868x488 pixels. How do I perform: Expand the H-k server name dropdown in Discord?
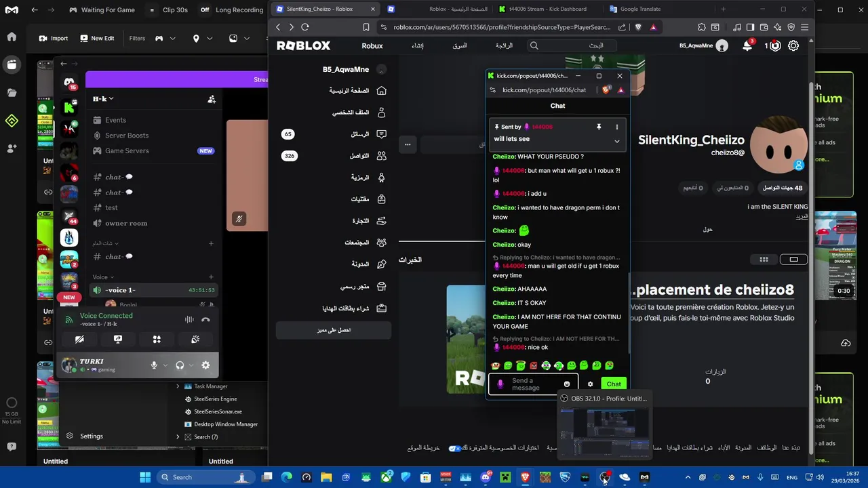coord(104,99)
